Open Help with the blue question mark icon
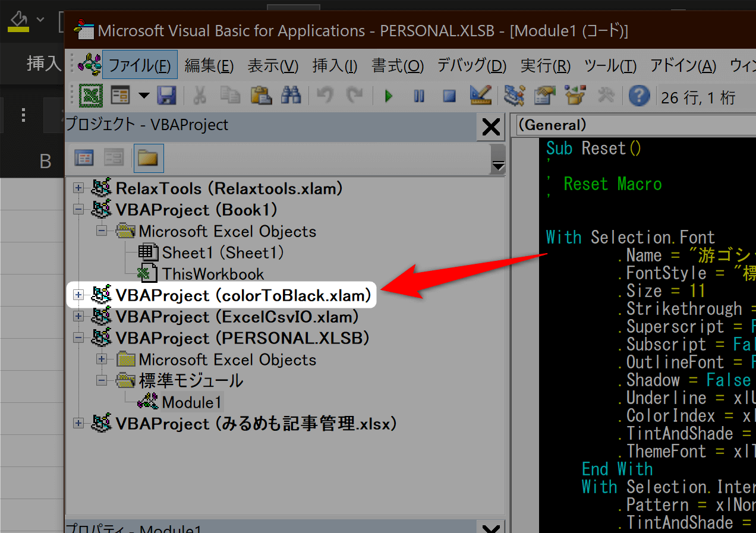Image resolution: width=756 pixels, height=533 pixels. (639, 95)
